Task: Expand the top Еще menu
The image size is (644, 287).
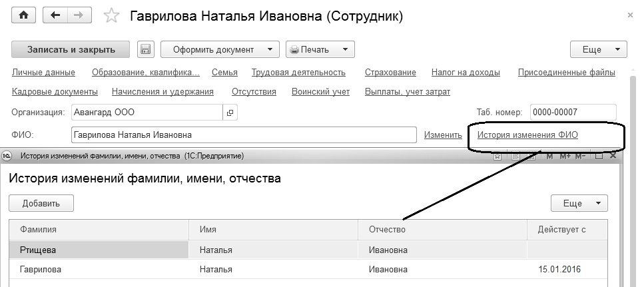Action: (x=599, y=50)
